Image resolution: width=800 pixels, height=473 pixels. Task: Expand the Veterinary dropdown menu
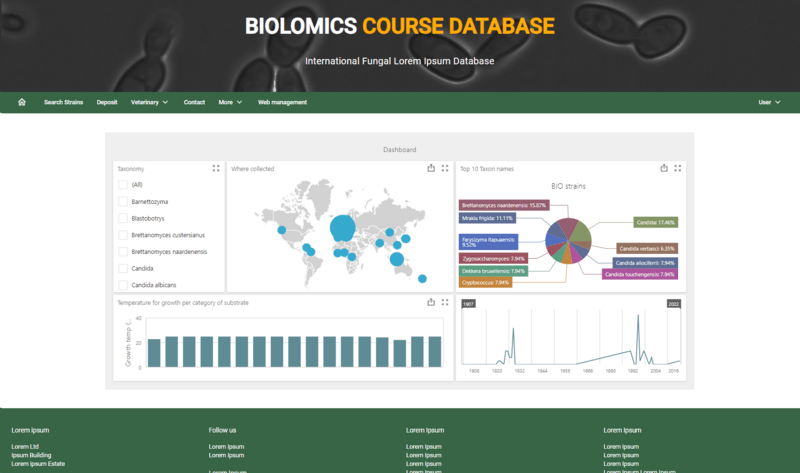(x=149, y=102)
